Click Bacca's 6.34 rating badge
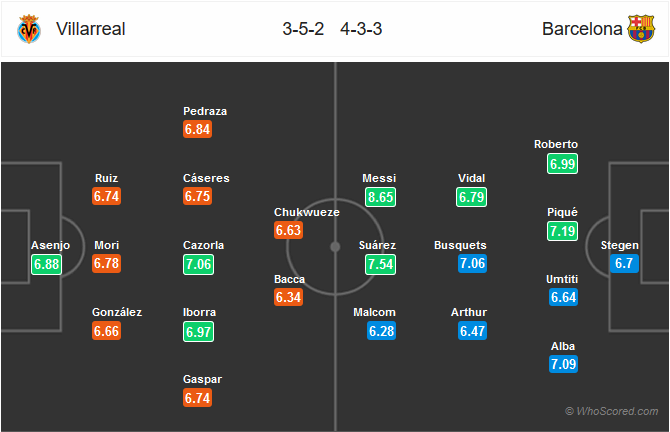 [289, 297]
